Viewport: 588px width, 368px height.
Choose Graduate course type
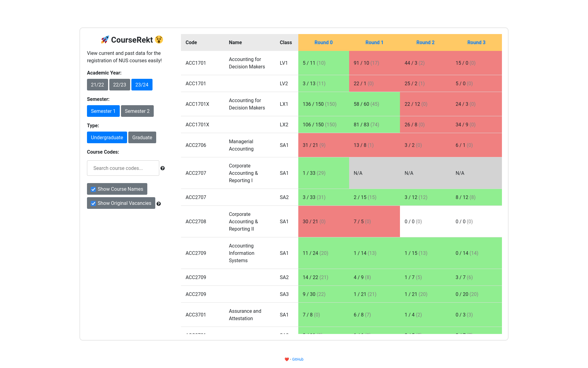tap(142, 137)
